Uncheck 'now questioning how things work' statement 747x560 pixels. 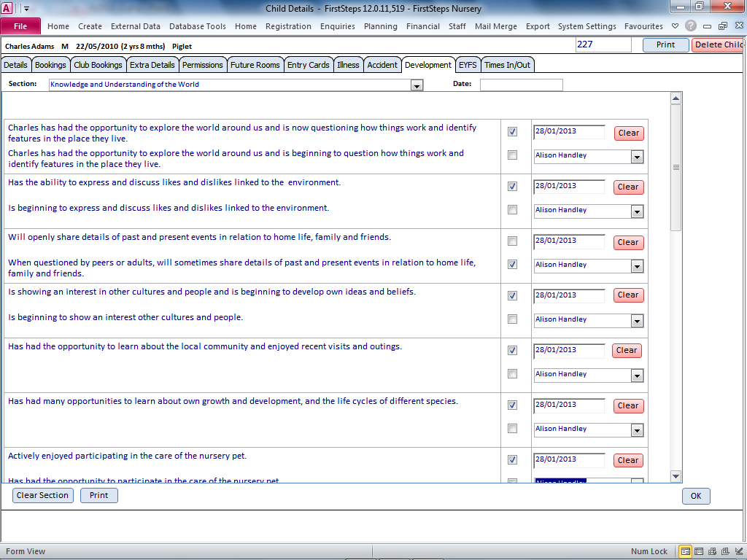coord(513,131)
